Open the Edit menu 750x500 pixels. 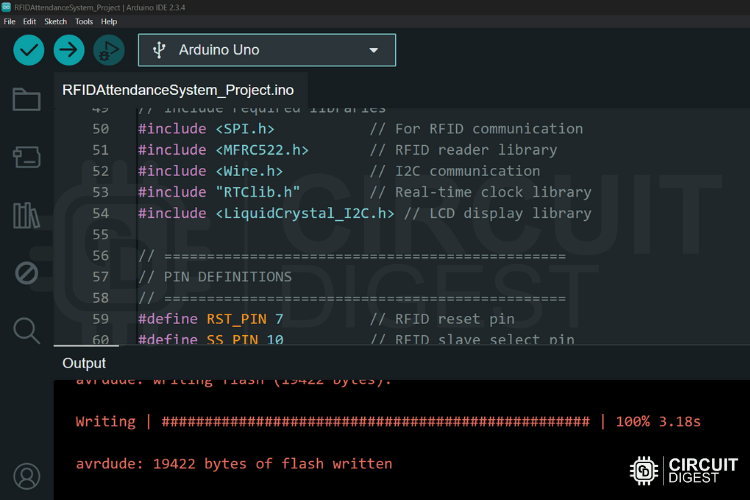pos(30,22)
